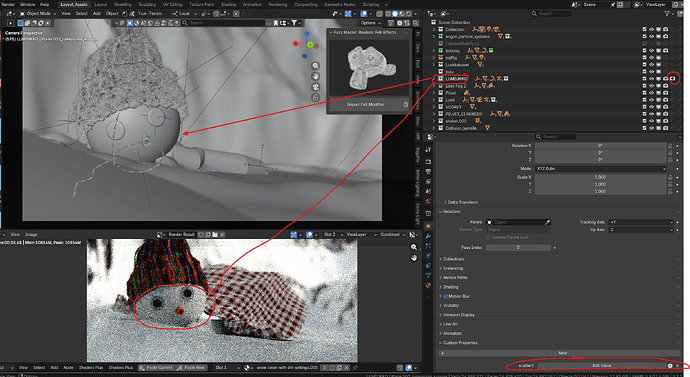Hide the botaniq collection in viewport
Screen dimensions: 690x377
(652, 51)
